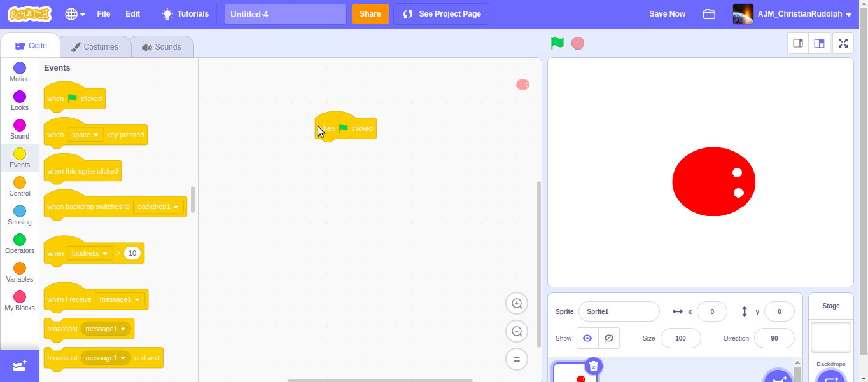Switch to small stage layout
The width and height of the screenshot is (868, 382).
[798, 43]
